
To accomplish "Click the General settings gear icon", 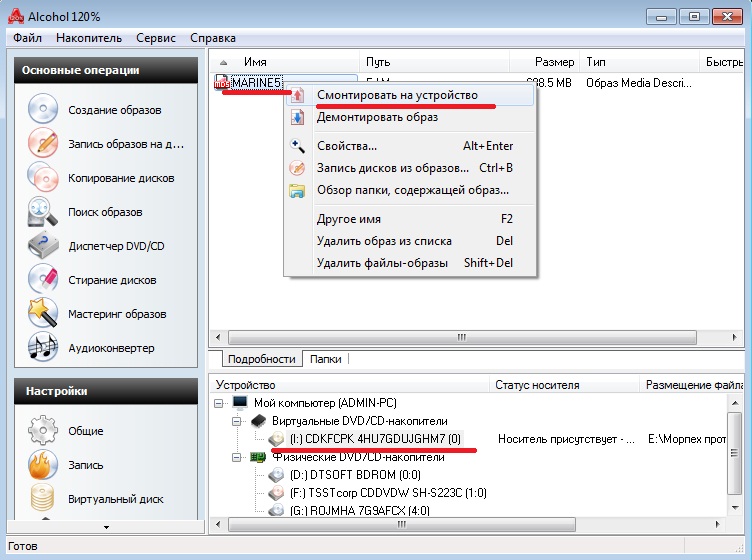I will point(43,430).
